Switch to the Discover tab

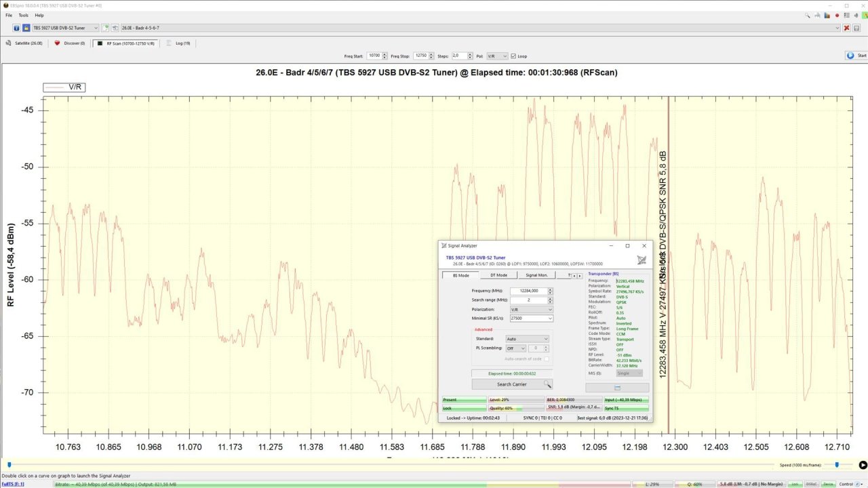69,43
